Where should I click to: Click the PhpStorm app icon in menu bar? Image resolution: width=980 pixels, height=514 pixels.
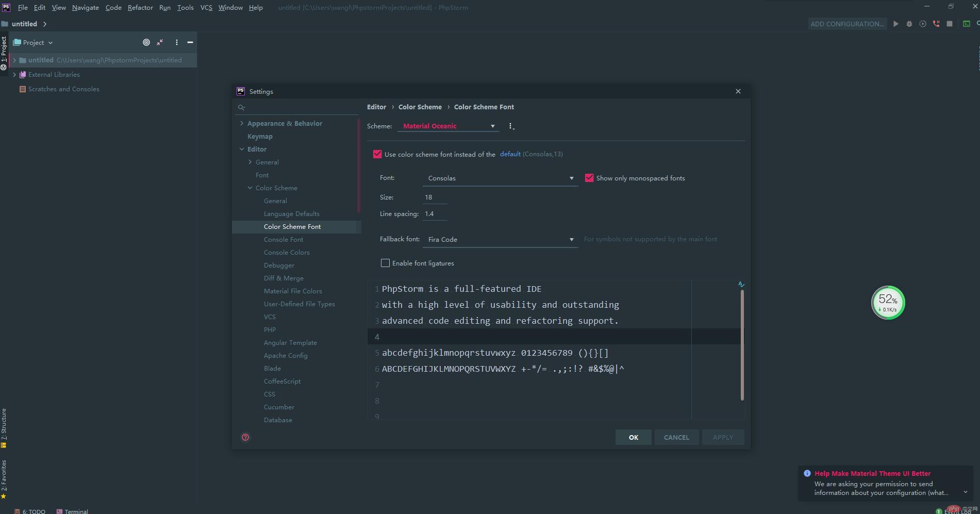pyautogui.click(x=6, y=7)
